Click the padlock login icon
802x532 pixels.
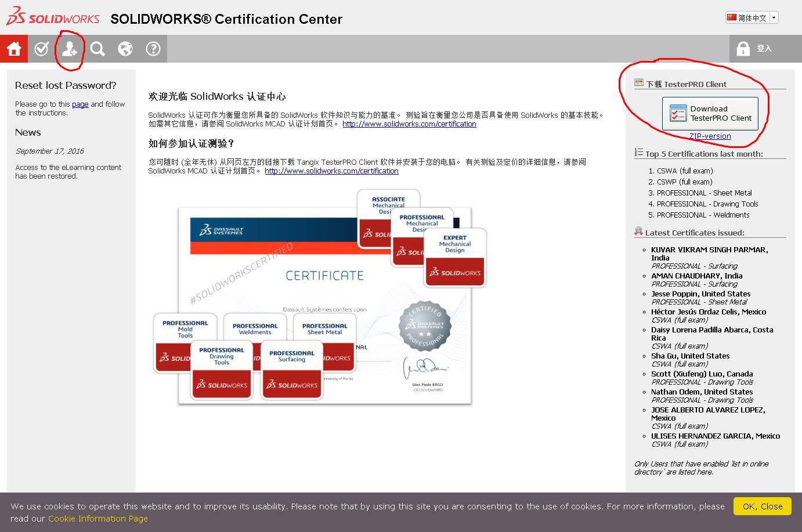(745, 48)
